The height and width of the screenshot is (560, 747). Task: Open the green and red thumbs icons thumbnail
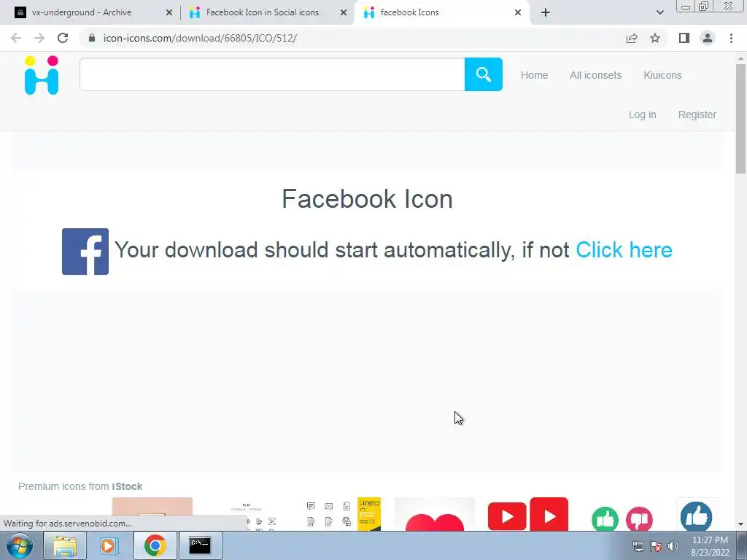(622, 518)
